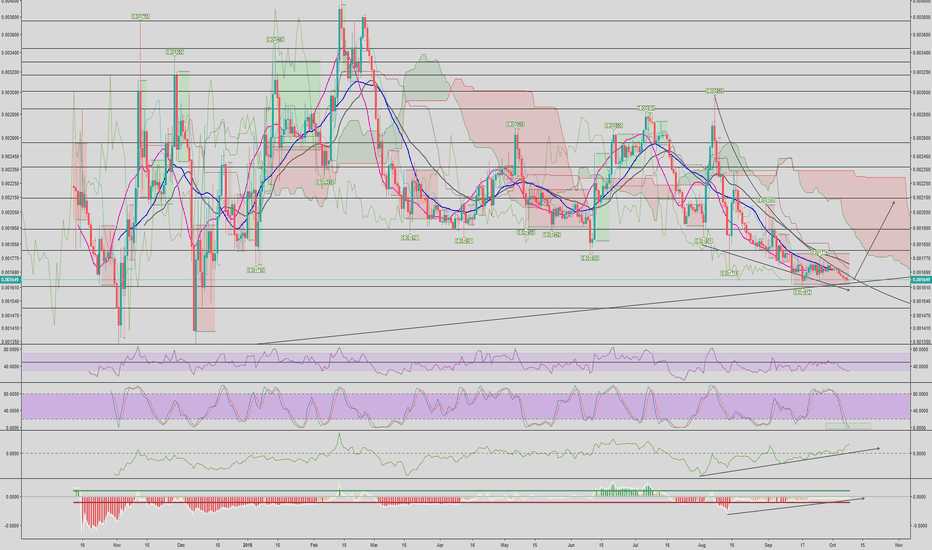Select 0.001770 on the right price axis
This screenshot has height=550, width=932.
[922, 258]
